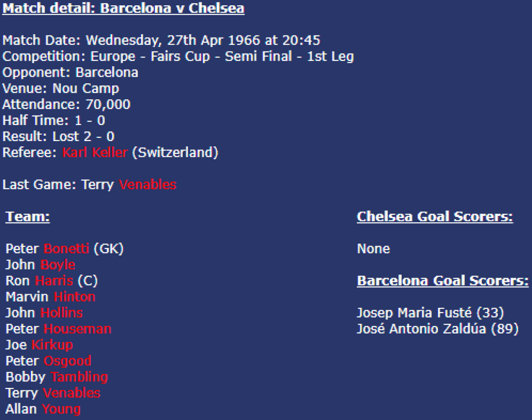Open captain Harris's player link
Image resolution: width=532 pixels, height=420 pixels.
tap(54, 281)
